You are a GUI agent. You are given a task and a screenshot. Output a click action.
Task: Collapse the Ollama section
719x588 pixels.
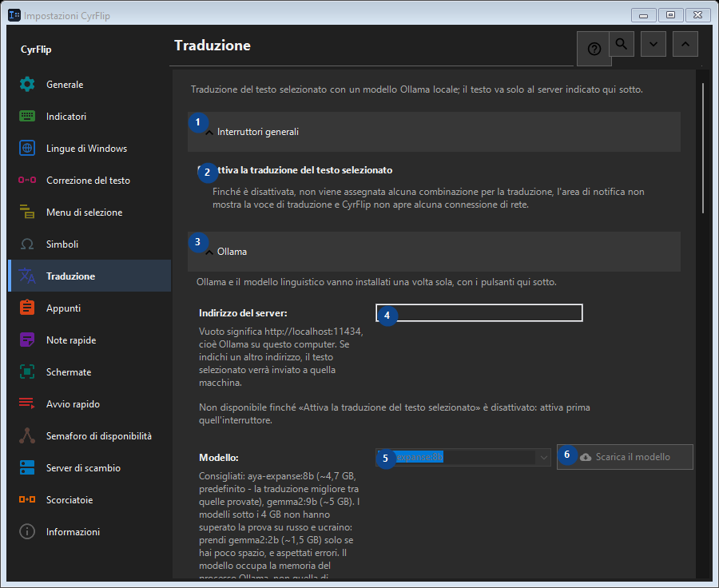pyautogui.click(x=434, y=252)
